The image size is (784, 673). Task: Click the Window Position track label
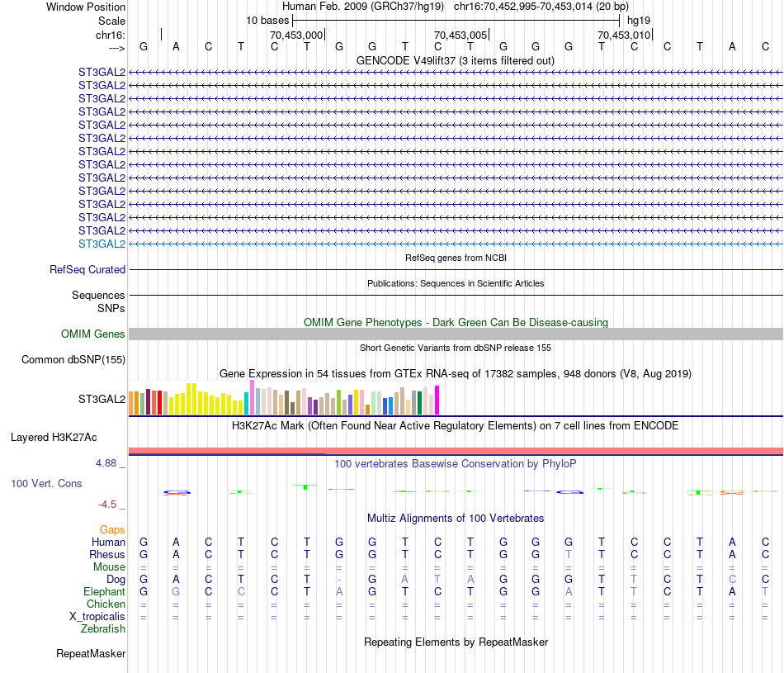tap(86, 7)
